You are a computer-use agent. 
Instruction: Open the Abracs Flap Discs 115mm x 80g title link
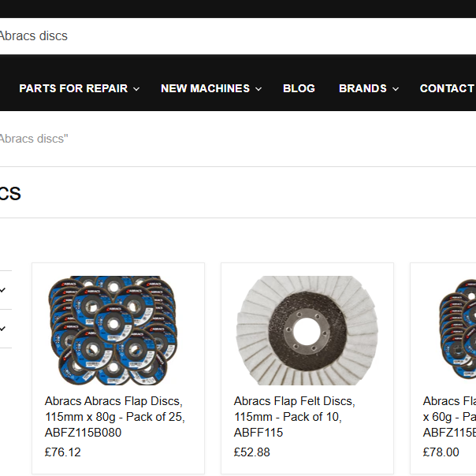115,417
